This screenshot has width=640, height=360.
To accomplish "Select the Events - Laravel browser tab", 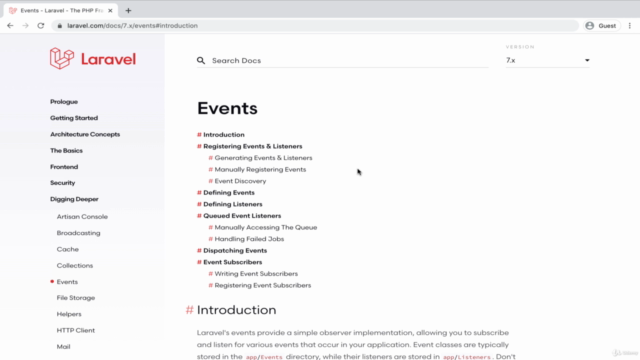I will point(61,11).
